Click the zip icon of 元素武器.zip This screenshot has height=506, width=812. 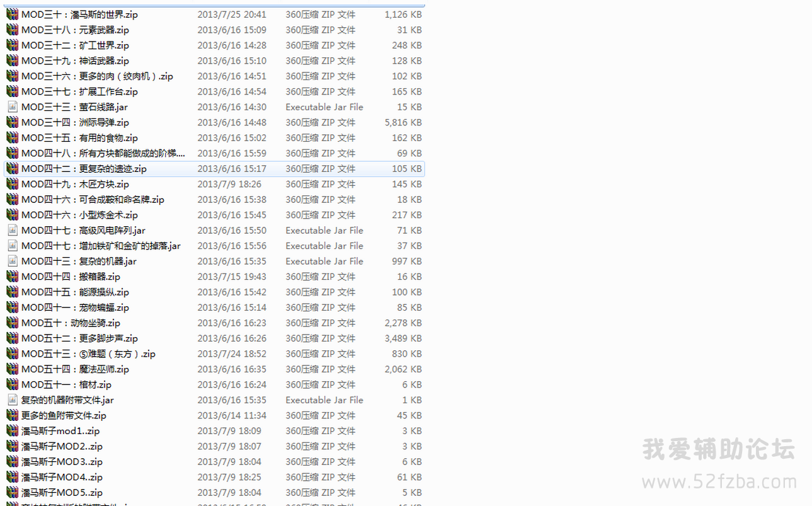(12, 30)
